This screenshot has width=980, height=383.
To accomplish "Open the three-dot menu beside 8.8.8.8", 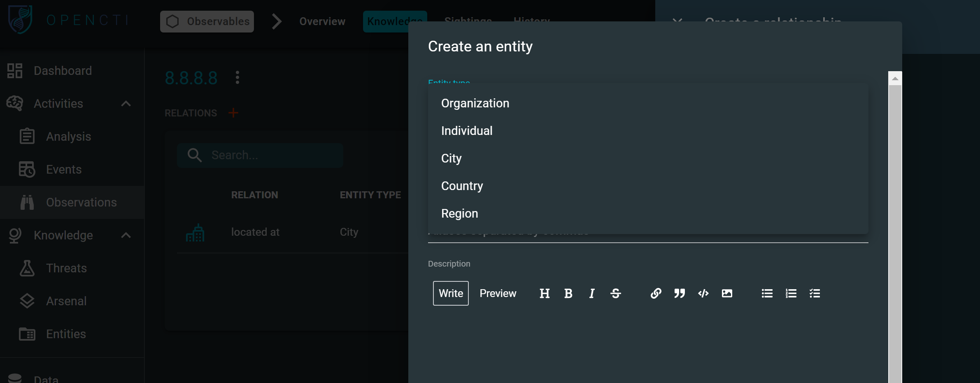I will tap(237, 77).
